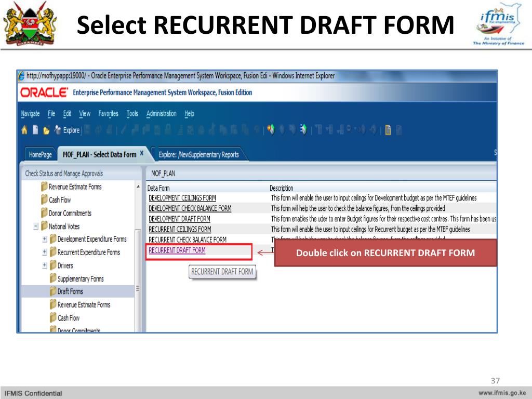Expand the Development Expenditure Forms node
532x399 pixels.
pyautogui.click(x=45, y=239)
